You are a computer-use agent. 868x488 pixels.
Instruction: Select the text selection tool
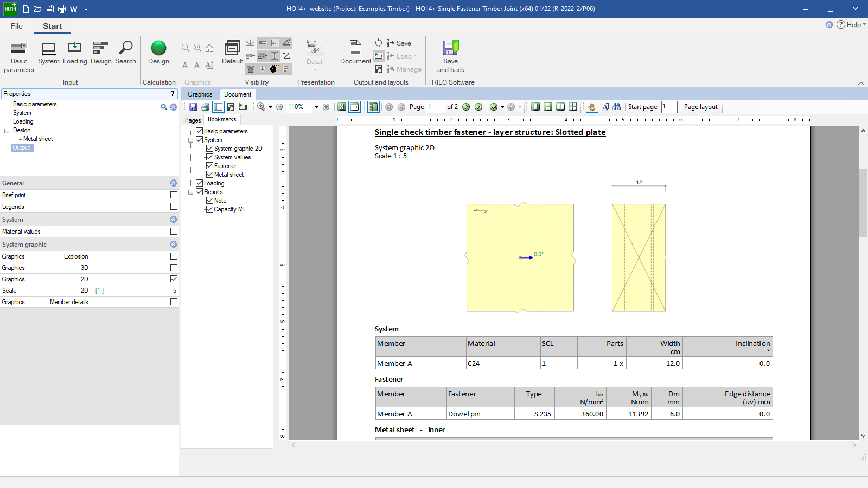coord(604,107)
